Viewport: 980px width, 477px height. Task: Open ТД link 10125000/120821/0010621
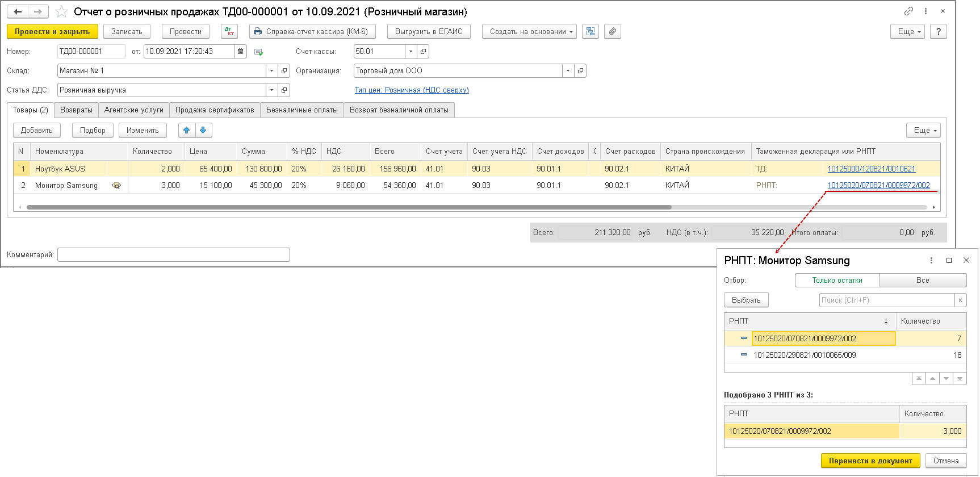tap(872, 169)
